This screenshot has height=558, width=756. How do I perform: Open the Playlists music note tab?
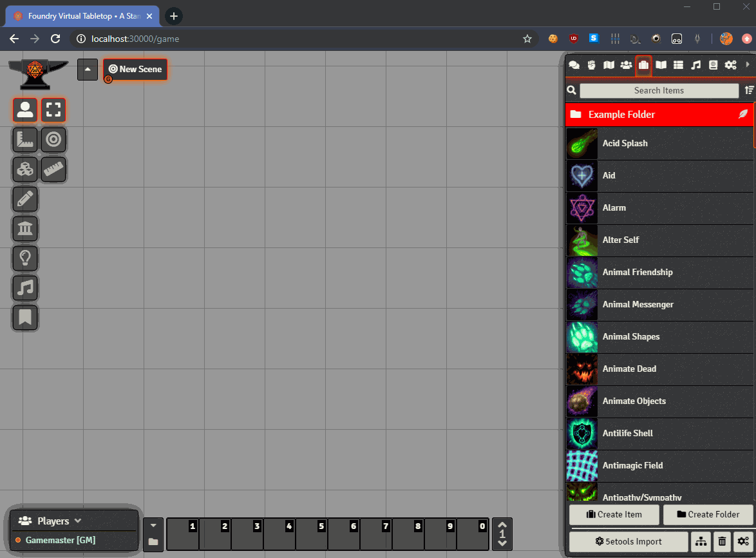695,65
